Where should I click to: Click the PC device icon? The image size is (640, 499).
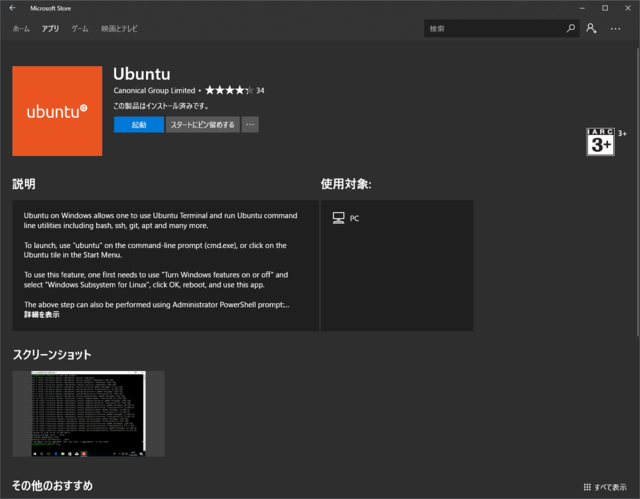click(x=338, y=218)
